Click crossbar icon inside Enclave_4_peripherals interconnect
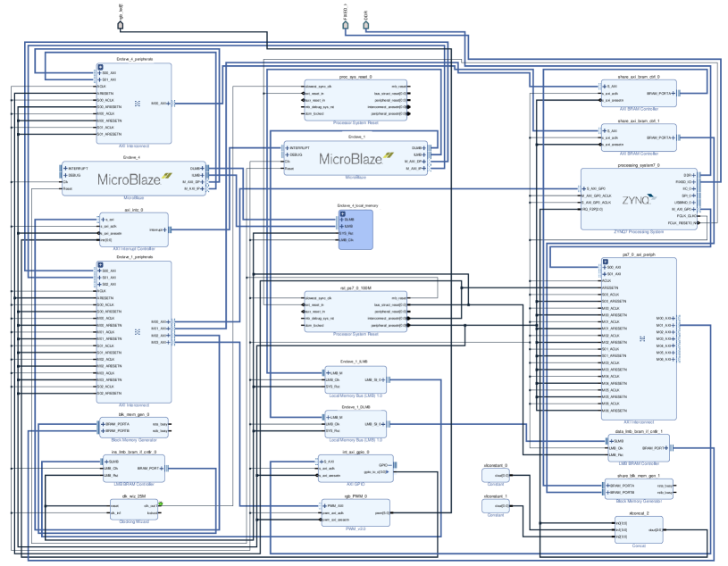 138,104
